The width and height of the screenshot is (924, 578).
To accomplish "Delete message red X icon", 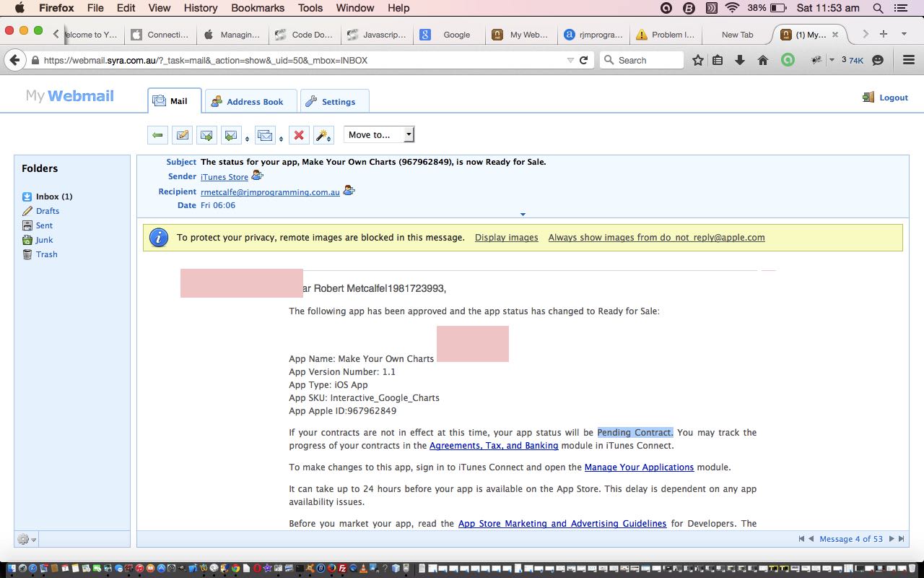I will coord(299,135).
